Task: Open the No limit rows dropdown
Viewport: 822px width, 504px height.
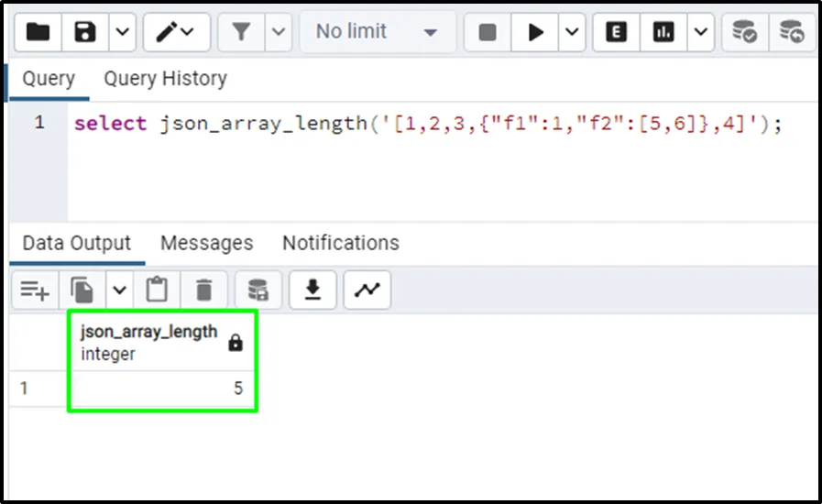Action: (377, 32)
